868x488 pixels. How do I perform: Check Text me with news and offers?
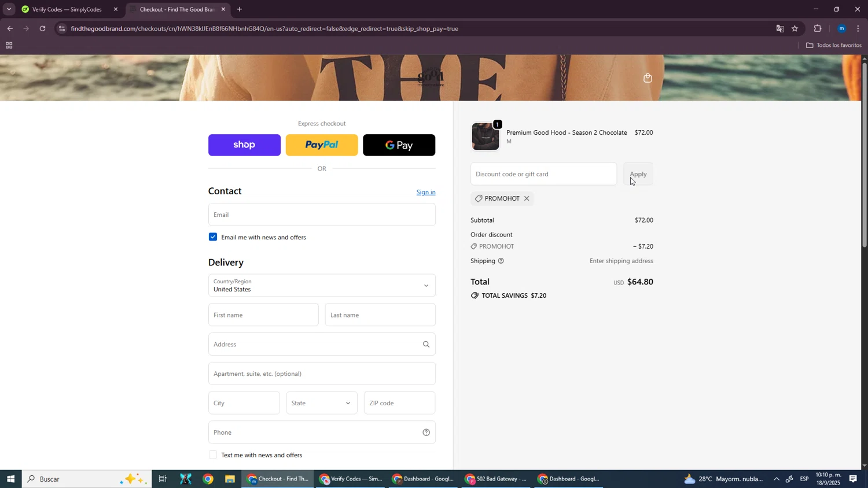(x=213, y=455)
